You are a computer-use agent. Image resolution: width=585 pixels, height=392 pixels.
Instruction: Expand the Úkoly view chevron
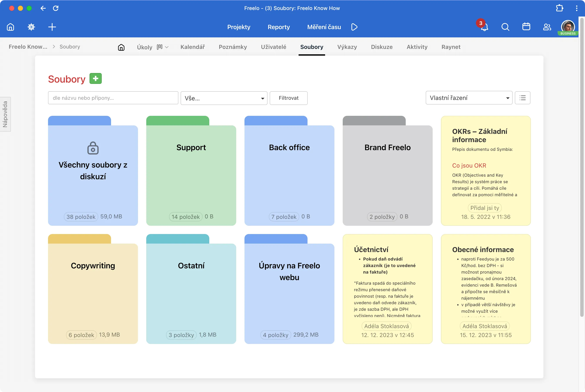[x=167, y=47]
